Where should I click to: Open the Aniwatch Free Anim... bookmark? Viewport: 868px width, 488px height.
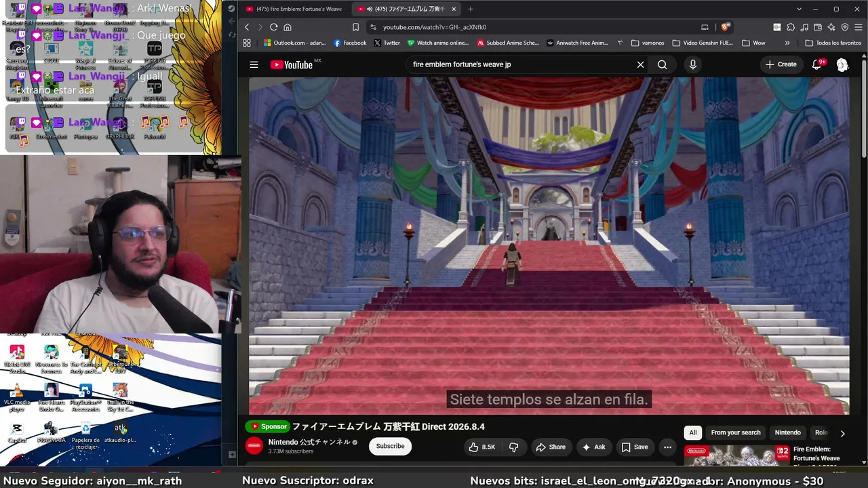tap(578, 43)
